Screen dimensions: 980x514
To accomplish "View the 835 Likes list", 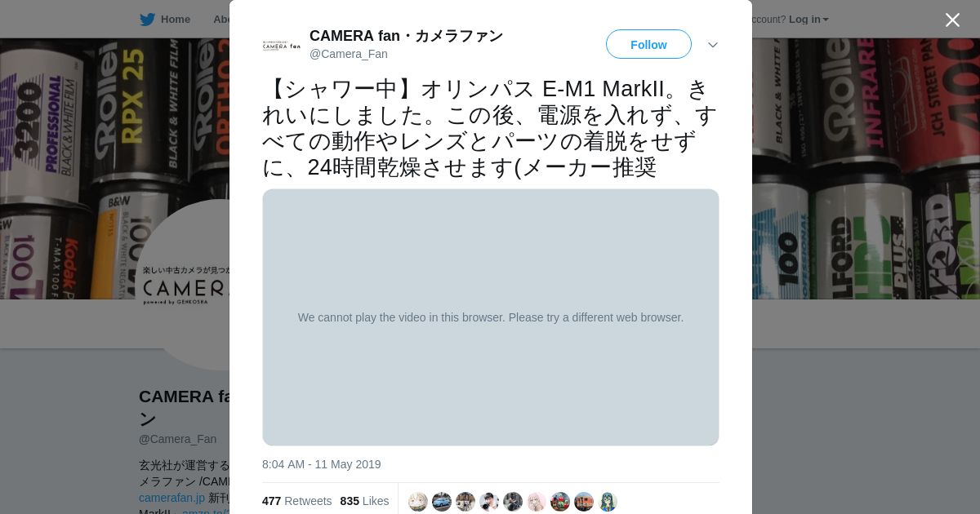I will click(x=364, y=501).
